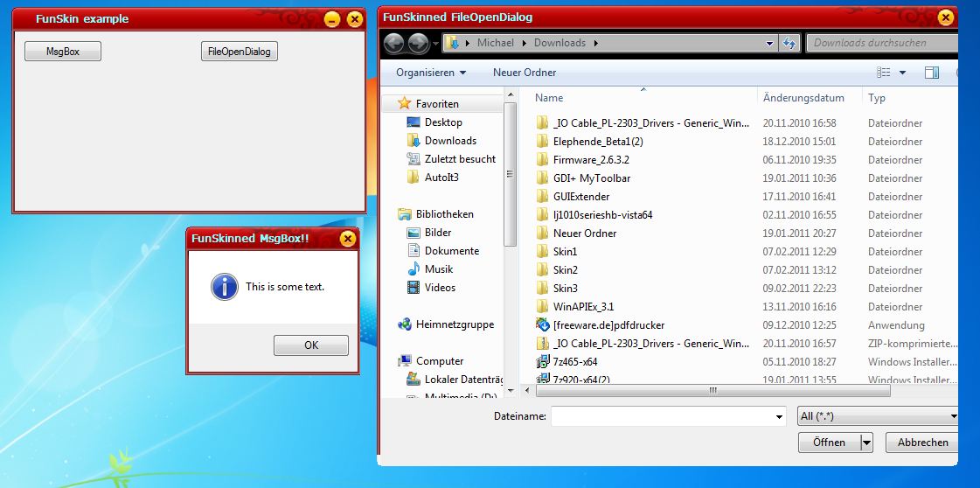Viewport: 980px width, 488px height.
Task: Open the Dateiname history dropdown arrow
Action: tap(779, 417)
